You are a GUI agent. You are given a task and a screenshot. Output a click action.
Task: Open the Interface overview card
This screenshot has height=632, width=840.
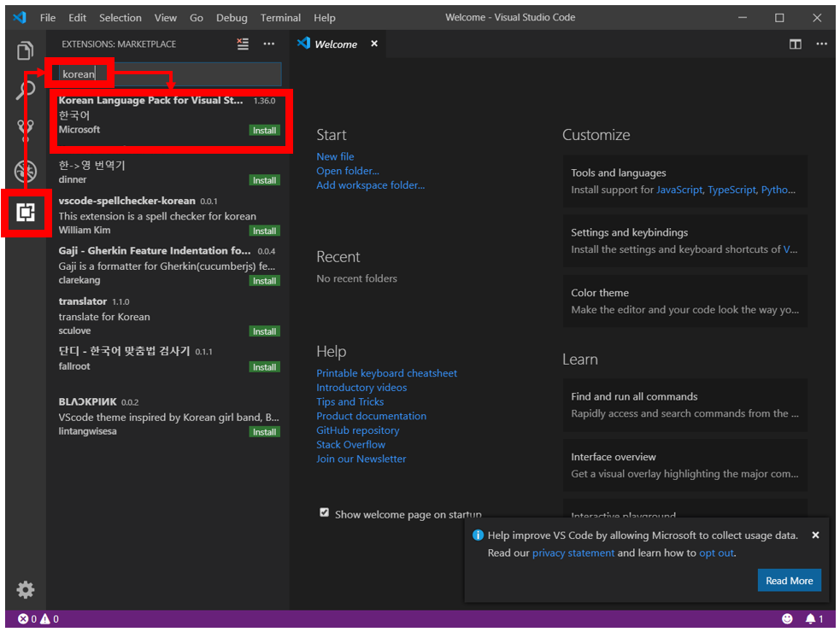click(x=685, y=465)
